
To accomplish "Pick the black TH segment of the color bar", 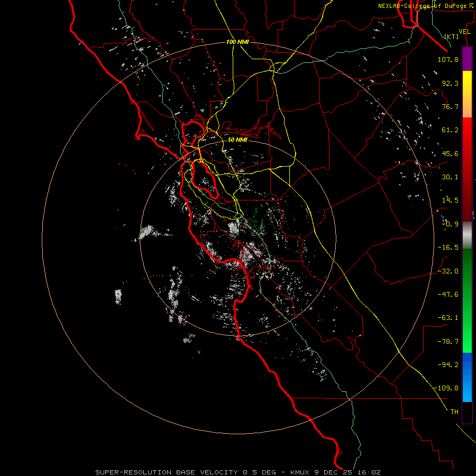I will coord(467,412).
